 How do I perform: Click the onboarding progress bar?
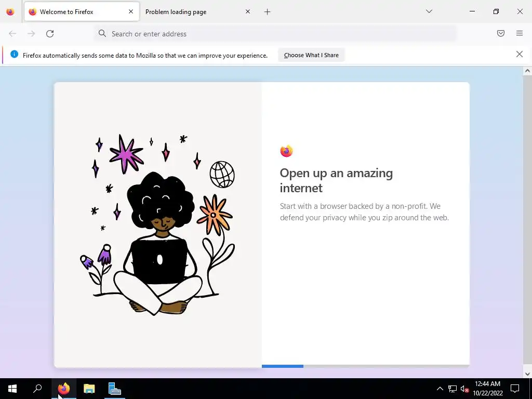pos(366,366)
